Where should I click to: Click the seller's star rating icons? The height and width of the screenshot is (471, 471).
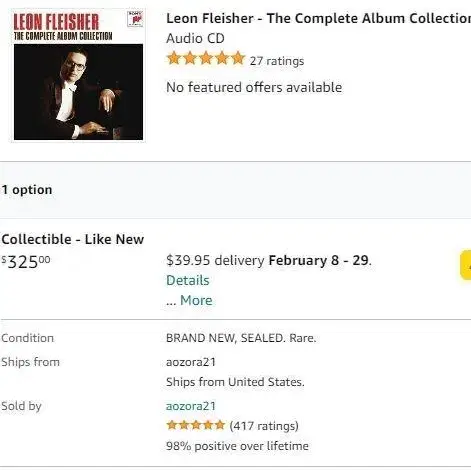196,425
